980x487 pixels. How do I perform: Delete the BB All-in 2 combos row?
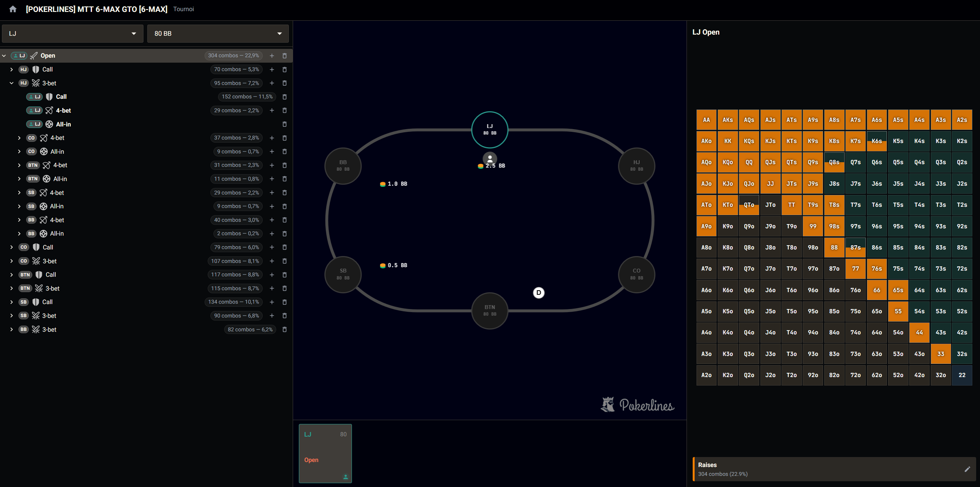coord(285,234)
